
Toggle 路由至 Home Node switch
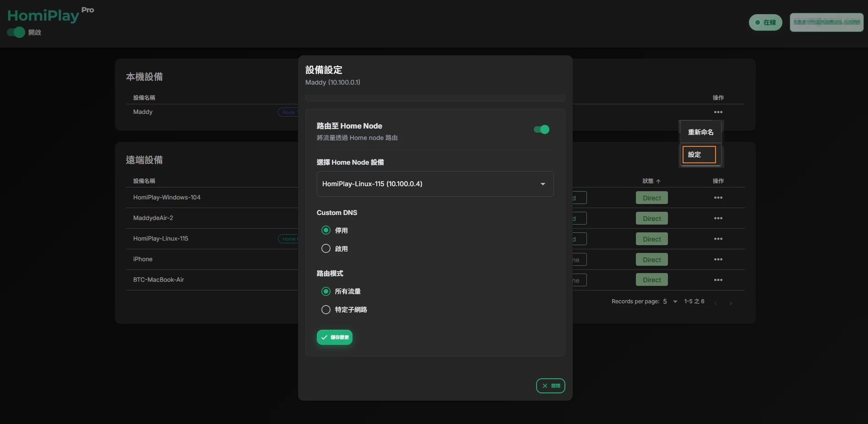coord(542,129)
